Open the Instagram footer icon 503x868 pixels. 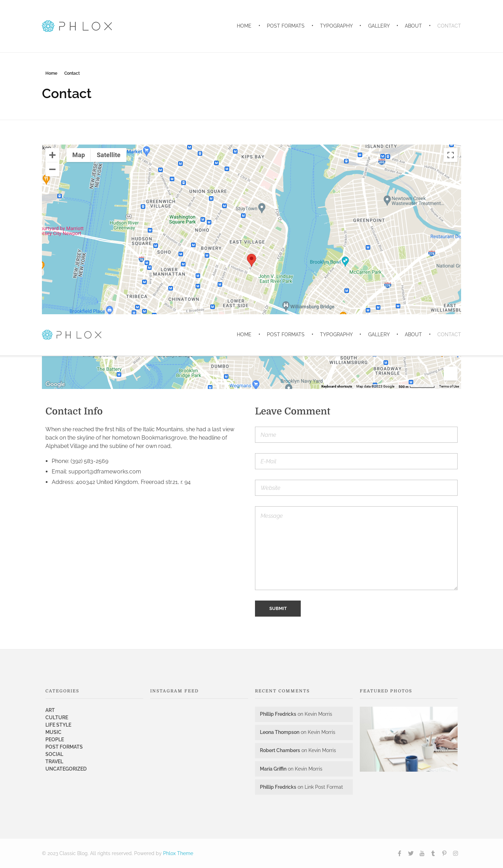coord(455,853)
